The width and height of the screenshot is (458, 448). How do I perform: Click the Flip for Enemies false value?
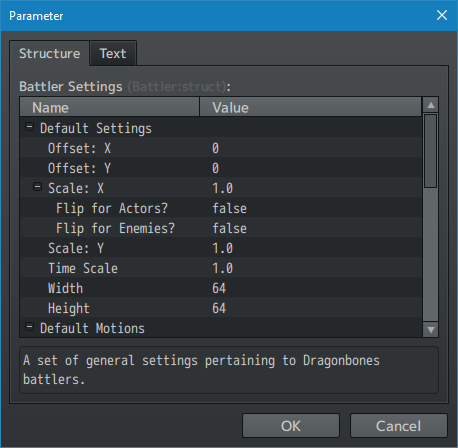[x=230, y=228]
